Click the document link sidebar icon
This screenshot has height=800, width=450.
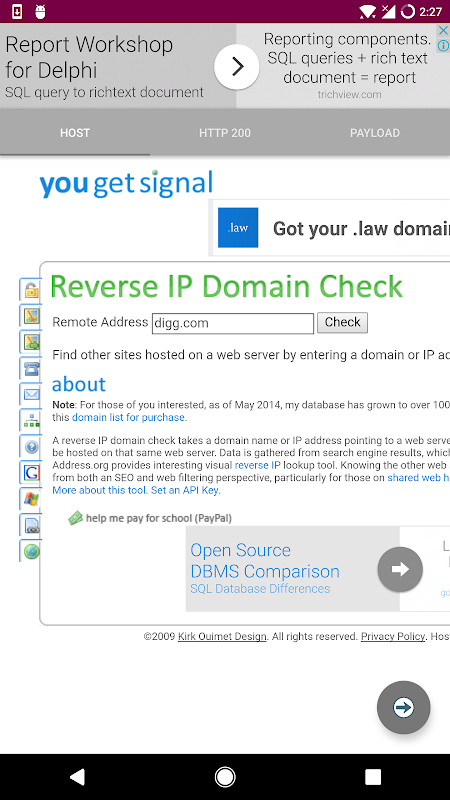point(31,526)
